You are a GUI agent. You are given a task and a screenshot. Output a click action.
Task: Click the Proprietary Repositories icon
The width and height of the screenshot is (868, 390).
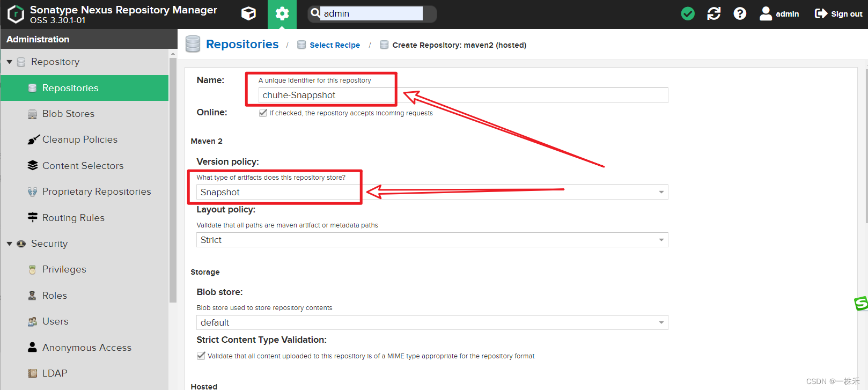pos(32,192)
